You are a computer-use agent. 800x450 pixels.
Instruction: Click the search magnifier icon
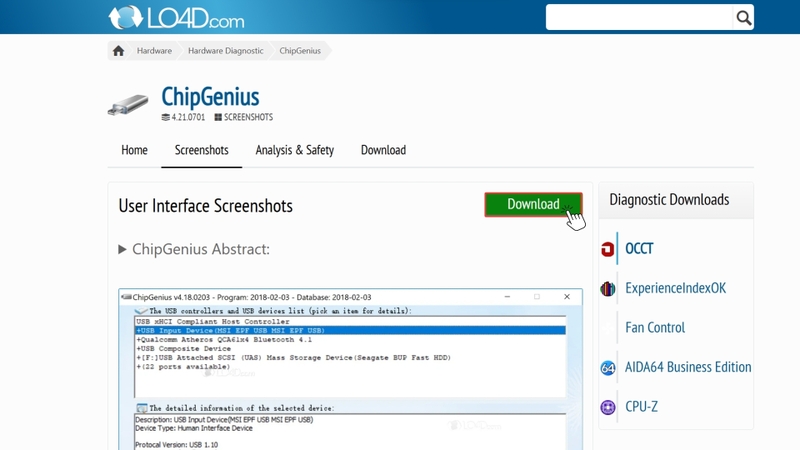743,18
